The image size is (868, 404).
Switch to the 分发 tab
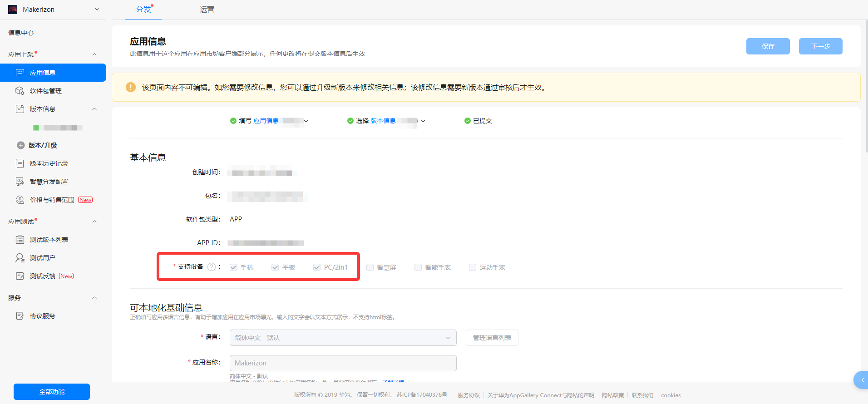pyautogui.click(x=143, y=10)
